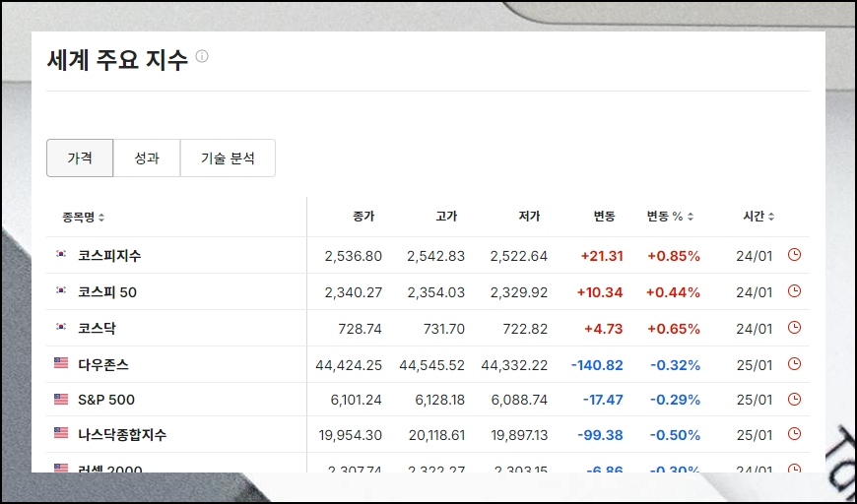Image resolution: width=857 pixels, height=504 pixels.
Task: Click the US flag icon next to 다우존스
Action: [61, 362]
